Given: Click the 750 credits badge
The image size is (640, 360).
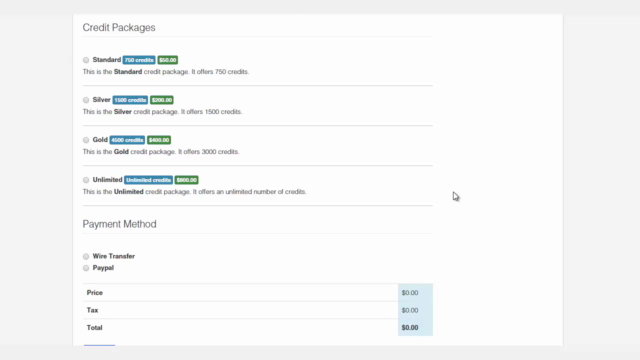Looking at the screenshot, I should tap(139, 60).
